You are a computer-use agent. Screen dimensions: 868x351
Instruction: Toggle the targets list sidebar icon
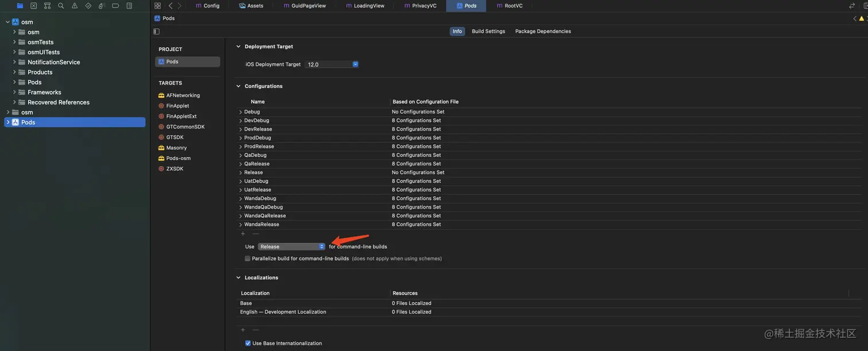pos(156,32)
